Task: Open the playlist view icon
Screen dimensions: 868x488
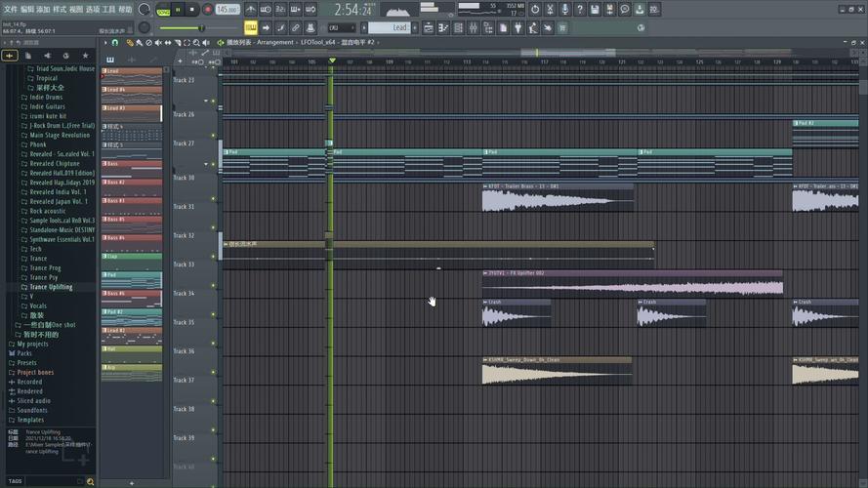Action: pyautogui.click(x=429, y=27)
